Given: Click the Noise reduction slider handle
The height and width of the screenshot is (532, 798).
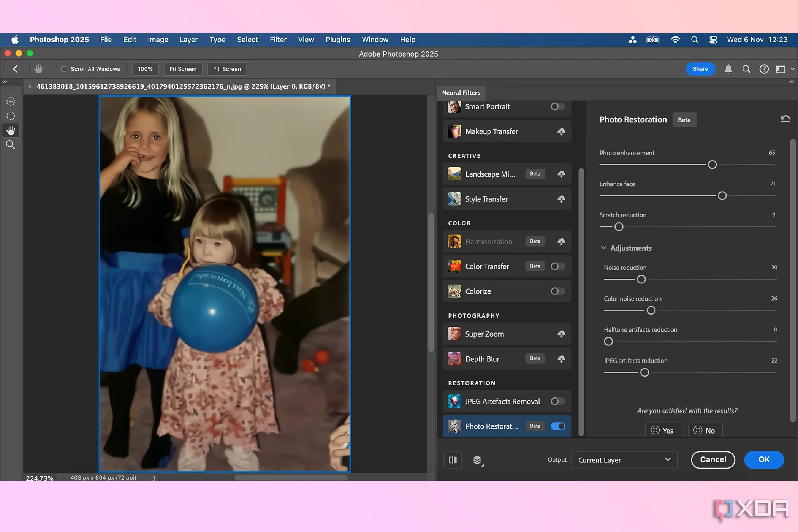Looking at the screenshot, I should 641,280.
